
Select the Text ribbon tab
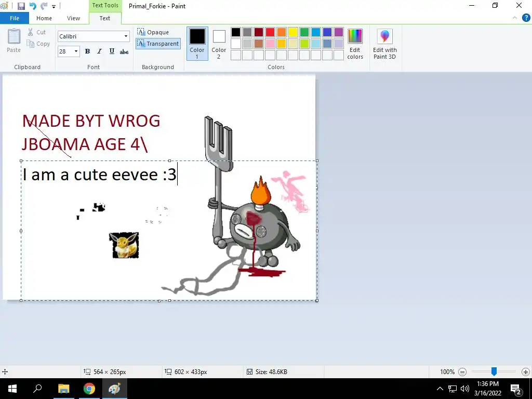tap(105, 18)
